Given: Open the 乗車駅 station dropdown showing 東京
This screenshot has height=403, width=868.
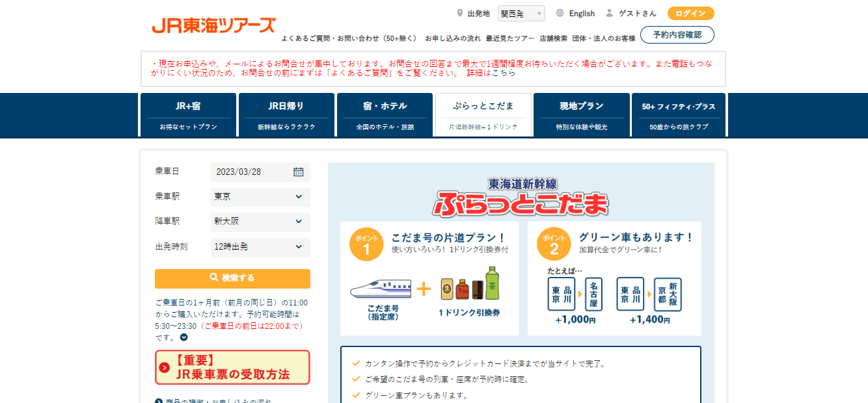Looking at the screenshot, I should pyautogui.click(x=260, y=197).
